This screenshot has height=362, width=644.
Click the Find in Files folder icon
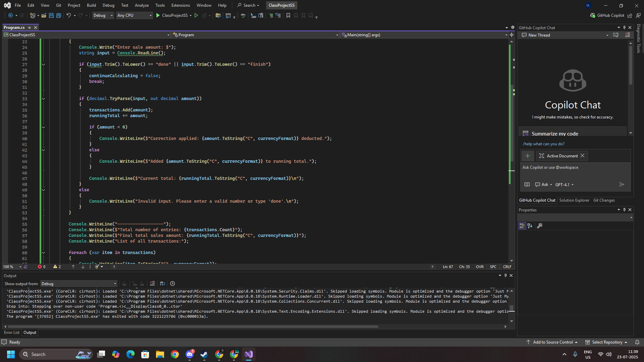point(218,15)
